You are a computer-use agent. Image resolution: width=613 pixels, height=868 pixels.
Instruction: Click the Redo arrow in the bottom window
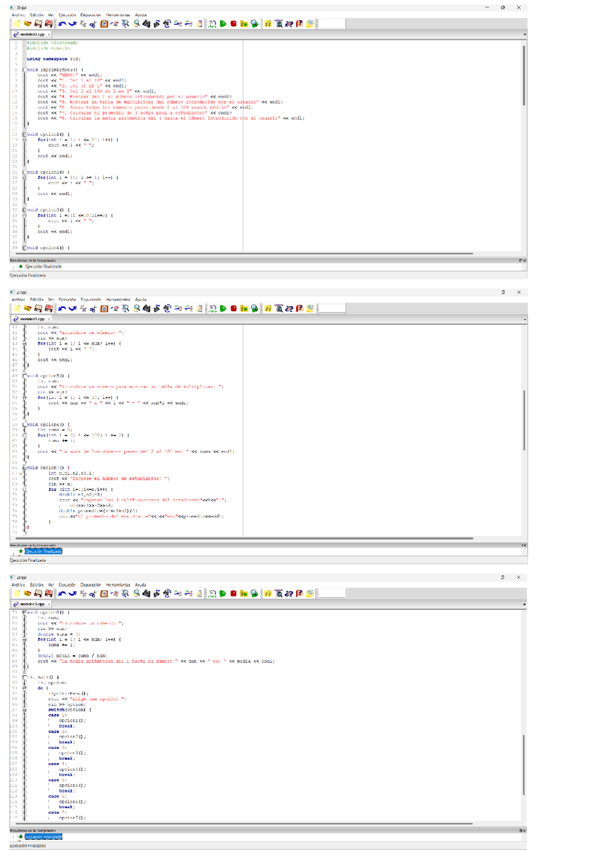pos(73,593)
